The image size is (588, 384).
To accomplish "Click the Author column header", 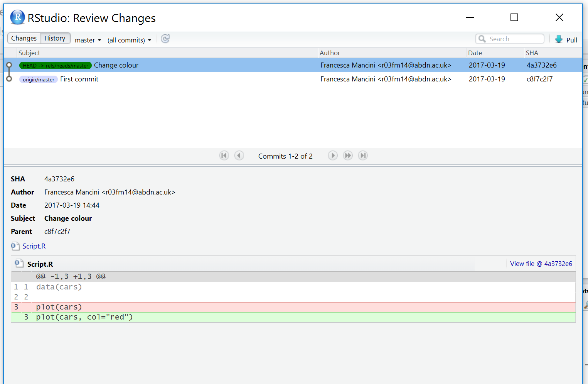I will (330, 53).
